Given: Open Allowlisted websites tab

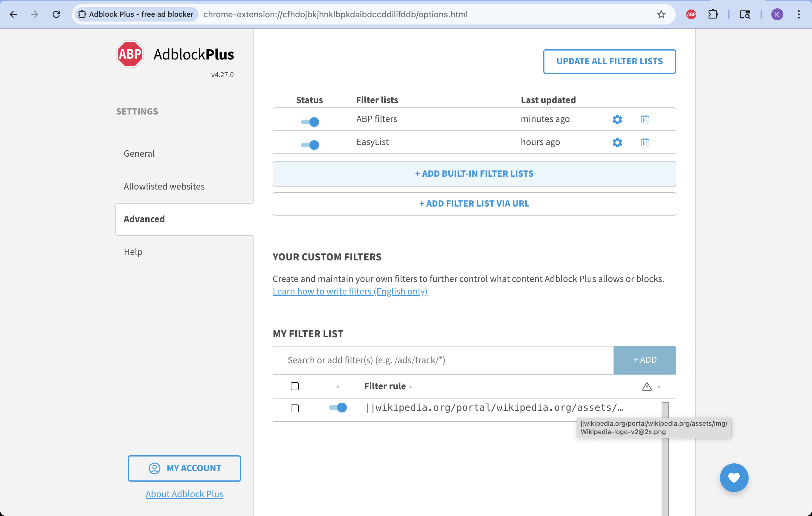Looking at the screenshot, I should tap(164, 186).
